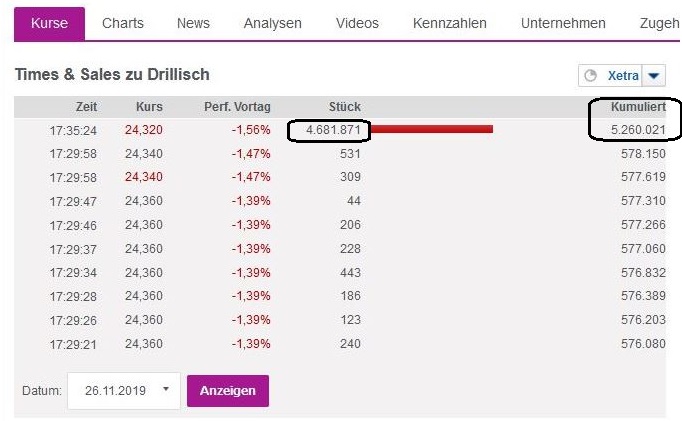Select the Analysen tab
This screenshot has width=682, height=421.
[x=272, y=23]
